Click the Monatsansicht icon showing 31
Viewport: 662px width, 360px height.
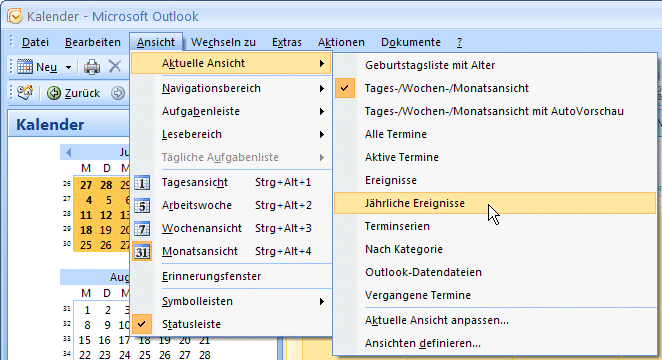pos(142,252)
